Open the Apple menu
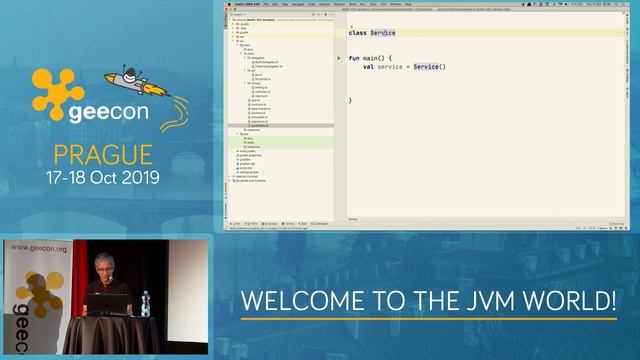Screen dimensions: 640x360 tap(229, 4)
